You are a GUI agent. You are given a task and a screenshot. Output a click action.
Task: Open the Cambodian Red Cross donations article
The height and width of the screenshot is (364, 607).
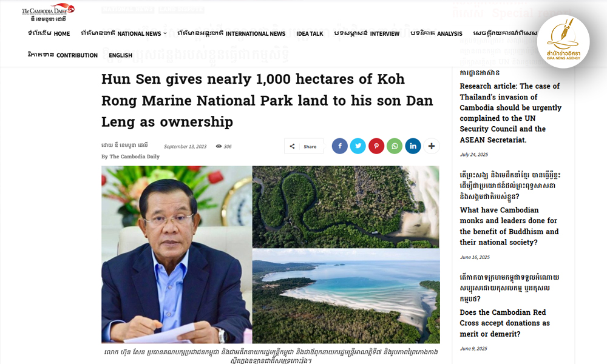505,323
